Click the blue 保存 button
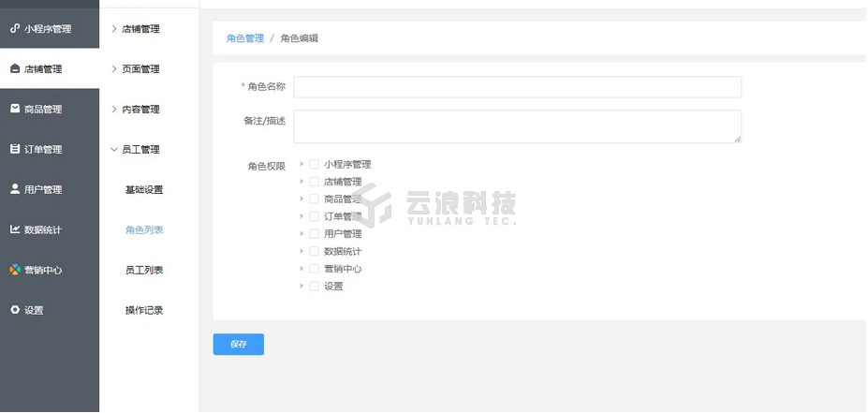The image size is (868, 413). [238, 345]
